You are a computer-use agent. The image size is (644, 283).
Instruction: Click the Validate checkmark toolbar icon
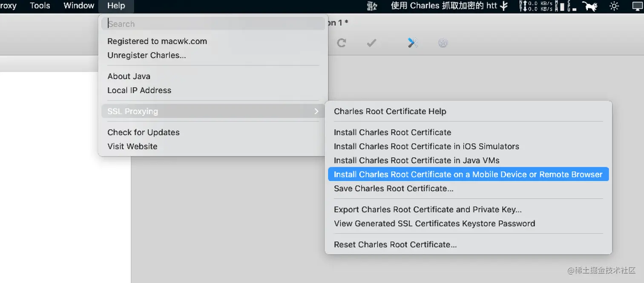371,43
